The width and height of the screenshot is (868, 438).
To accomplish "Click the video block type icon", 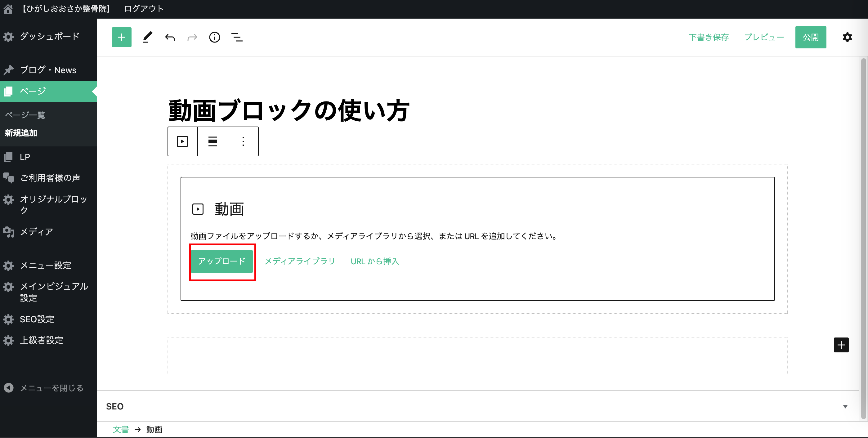I will tap(182, 141).
